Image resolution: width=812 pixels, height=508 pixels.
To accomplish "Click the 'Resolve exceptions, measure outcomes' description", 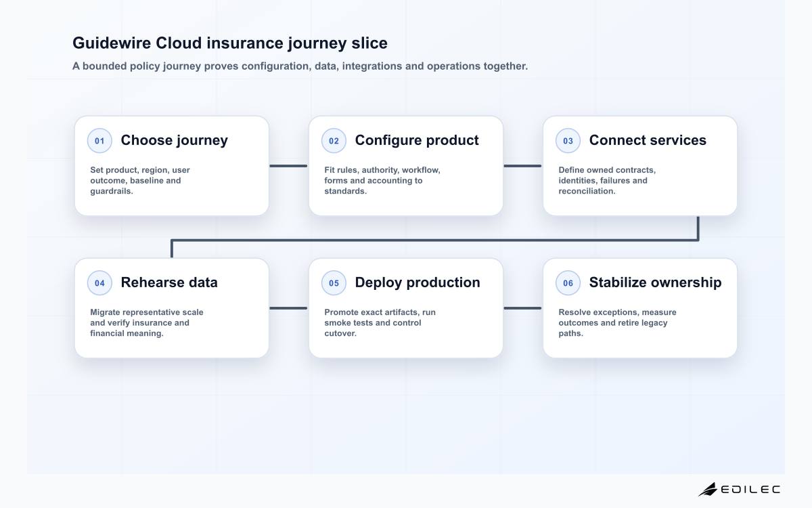I will pyautogui.click(x=617, y=323).
